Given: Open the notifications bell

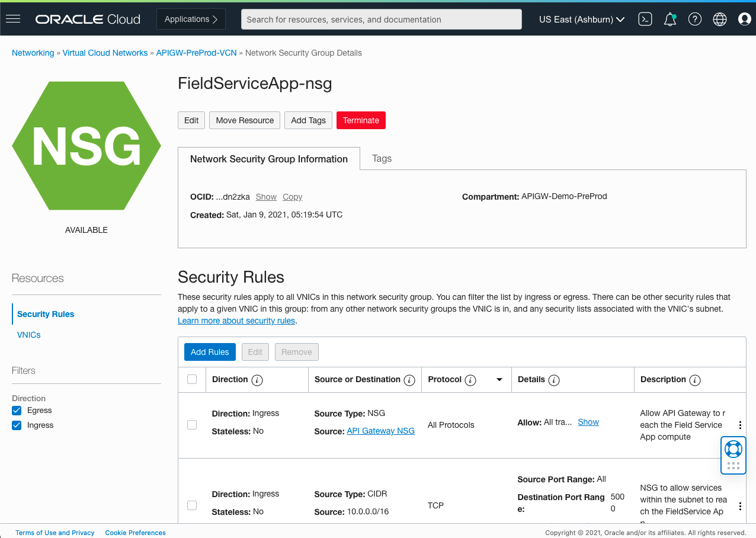Looking at the screenshot, I should click(x=670, y=18).
